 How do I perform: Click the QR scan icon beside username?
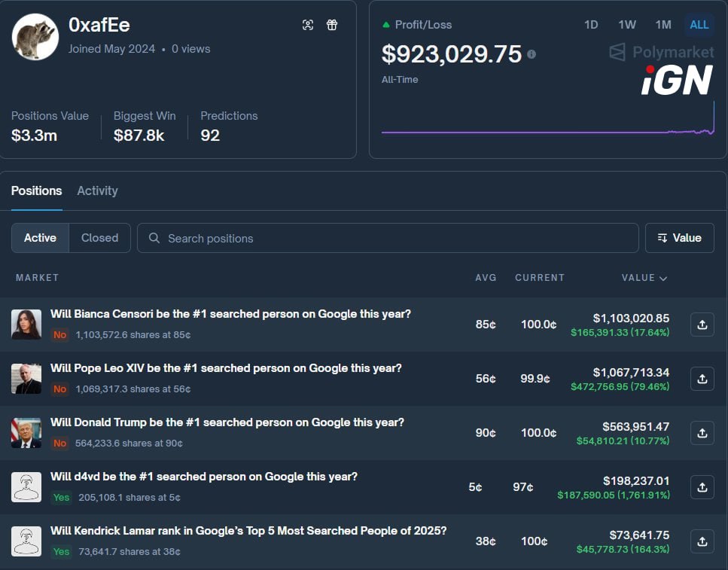[308, 25]
